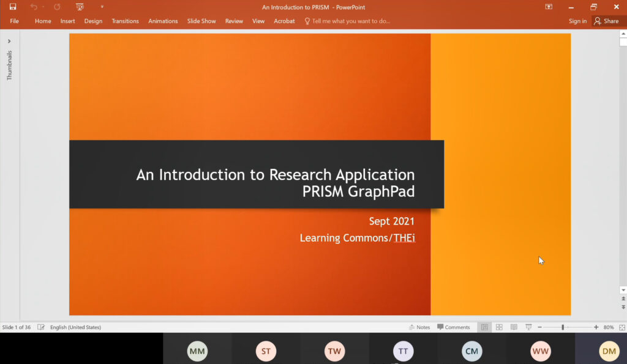Start presentation from beginning icon
Screen dimensions: 627x364
(80, 7)
